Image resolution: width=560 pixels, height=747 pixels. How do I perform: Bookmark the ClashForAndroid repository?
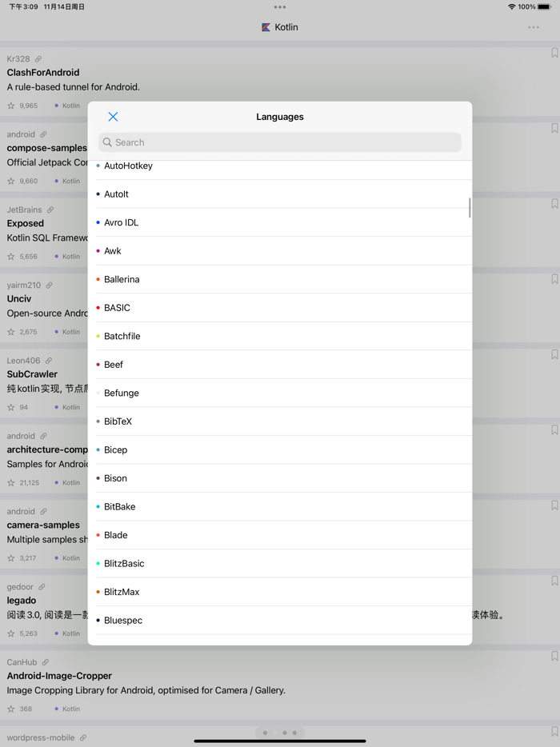(554, 53)
